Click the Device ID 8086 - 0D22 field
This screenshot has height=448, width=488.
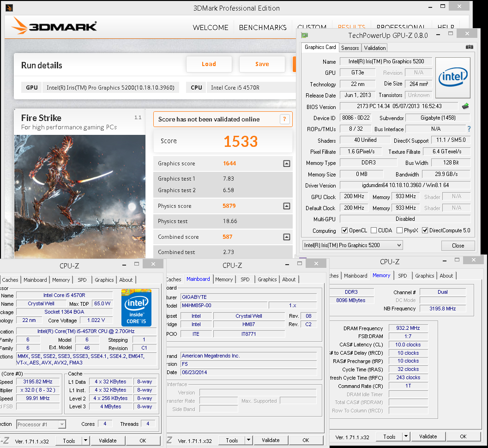coord(356,118)
